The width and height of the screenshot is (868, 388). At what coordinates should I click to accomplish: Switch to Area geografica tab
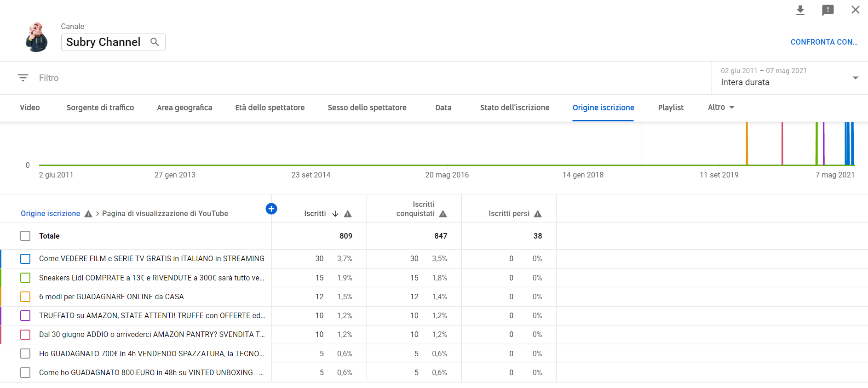[184, 108]
